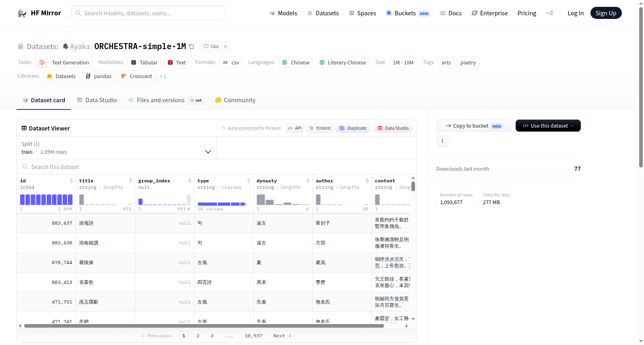Click the 1M - 10M size tag

tap(403, 63)
